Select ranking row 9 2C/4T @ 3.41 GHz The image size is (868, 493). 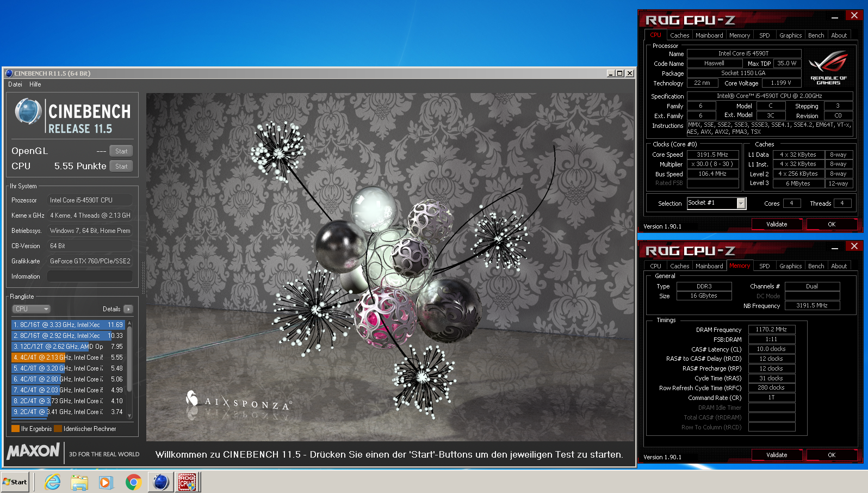pyautogui.click(x=69, y=412)
